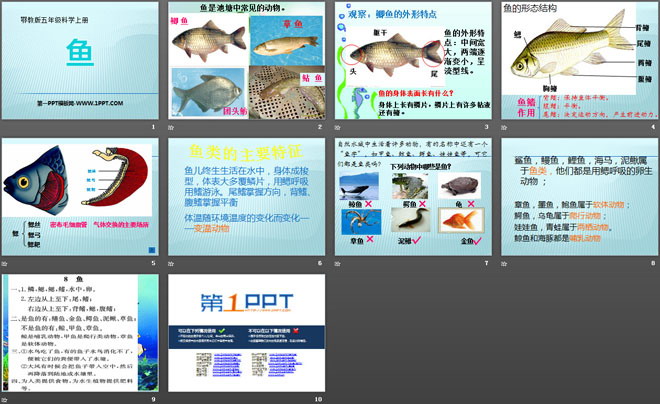The image size is (660, 404).
Task: Click slide number label '6'
Action: (x=320, y=263)
